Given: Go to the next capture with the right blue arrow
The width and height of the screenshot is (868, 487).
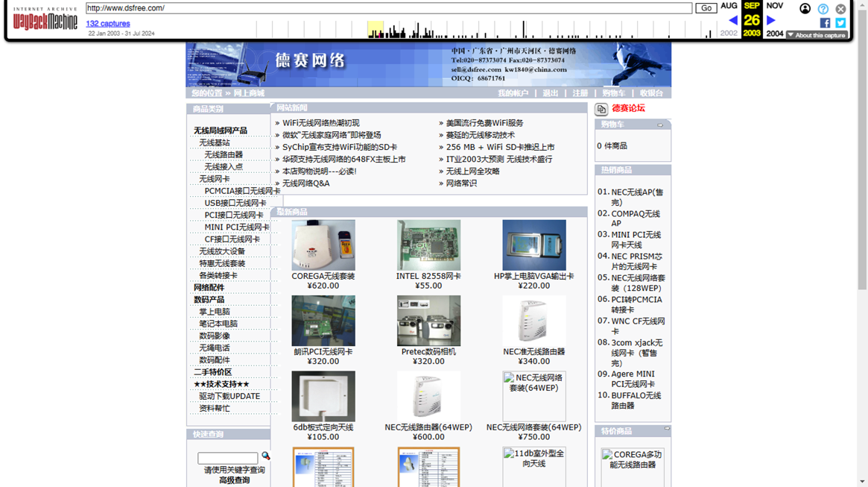Looking at the screenshot, I should [x=771, y=21].
